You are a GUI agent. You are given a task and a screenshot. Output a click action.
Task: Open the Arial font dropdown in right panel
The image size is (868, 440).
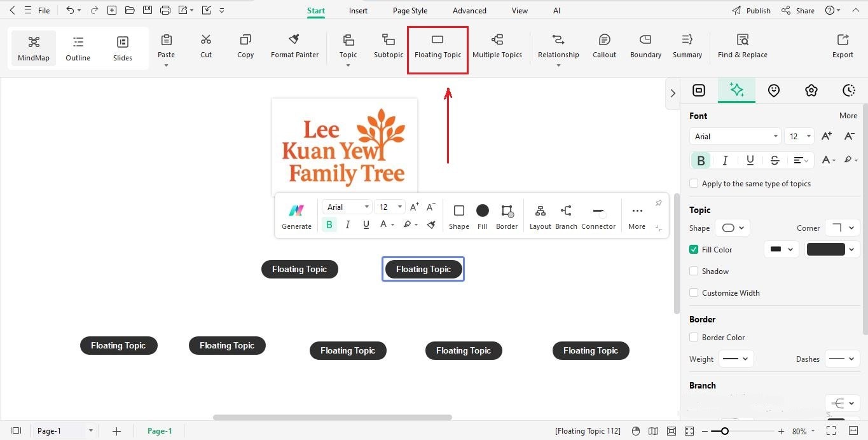[735, 136]
